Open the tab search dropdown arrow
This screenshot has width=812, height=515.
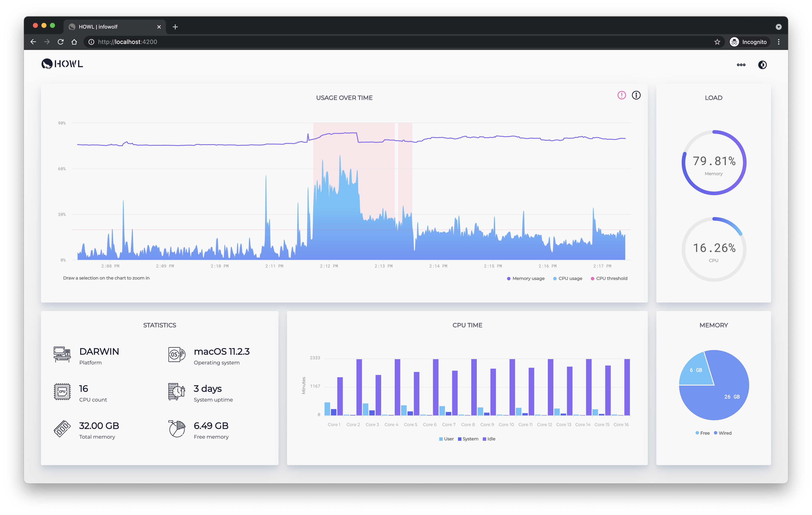pos(778,27)
